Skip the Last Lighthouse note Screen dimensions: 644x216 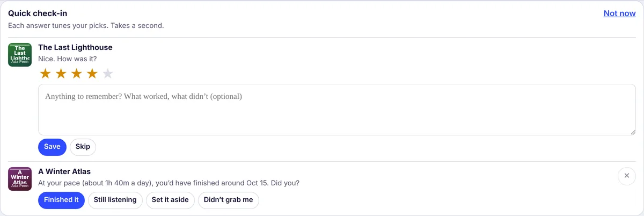[83, 147]
